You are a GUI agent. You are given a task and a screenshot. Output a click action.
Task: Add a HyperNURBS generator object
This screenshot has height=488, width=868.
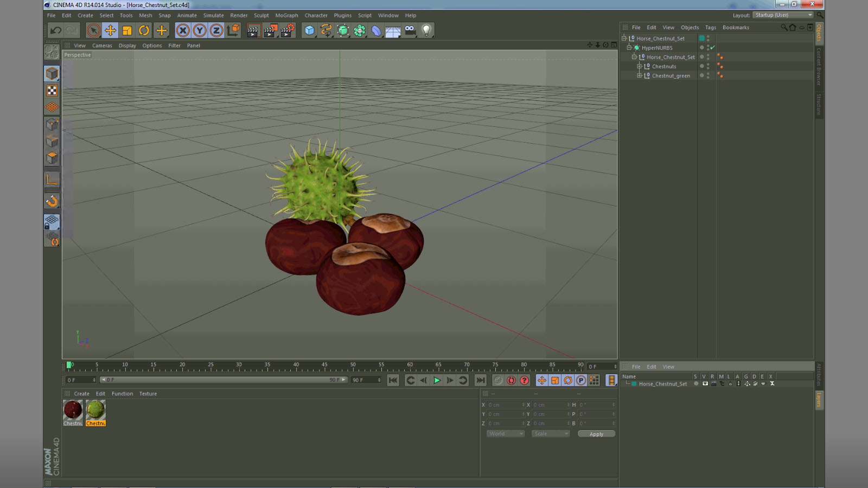pos(343,30)
